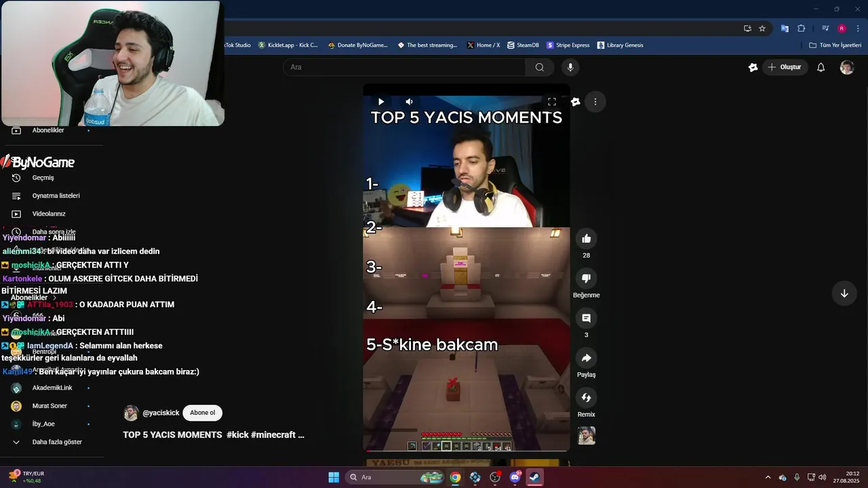This screenshot has height=488, width=868.
Task: Open the Tüm Yer İşaretleri folder
Action: [x=835, y=45]
